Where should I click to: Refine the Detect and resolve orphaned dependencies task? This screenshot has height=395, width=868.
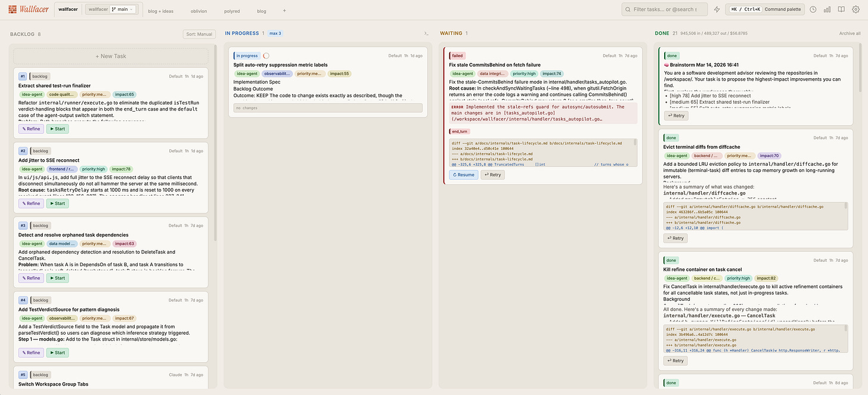31,278
